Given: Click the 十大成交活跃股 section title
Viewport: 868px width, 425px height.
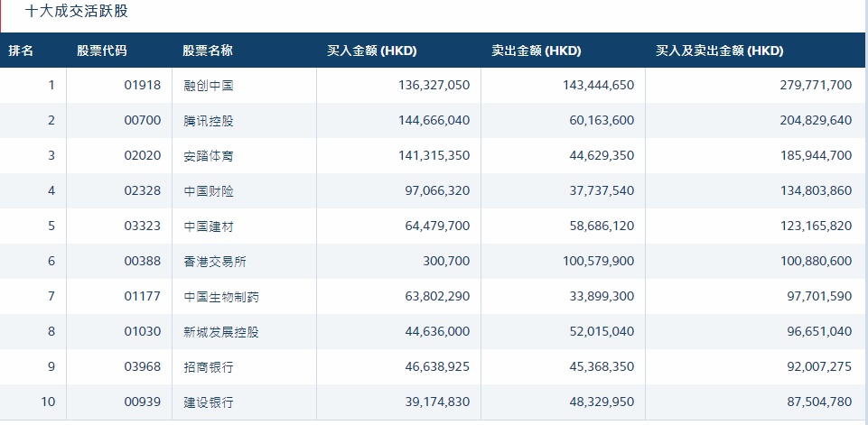Looking at the screenshot, I should coord(77,11).
